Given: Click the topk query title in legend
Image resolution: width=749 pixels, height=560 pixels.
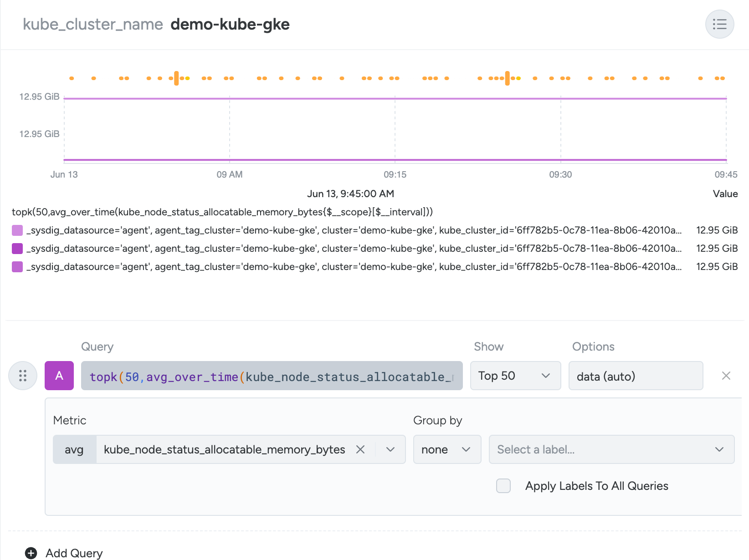Looking at the screenshot, I should [x=222, y=212].
